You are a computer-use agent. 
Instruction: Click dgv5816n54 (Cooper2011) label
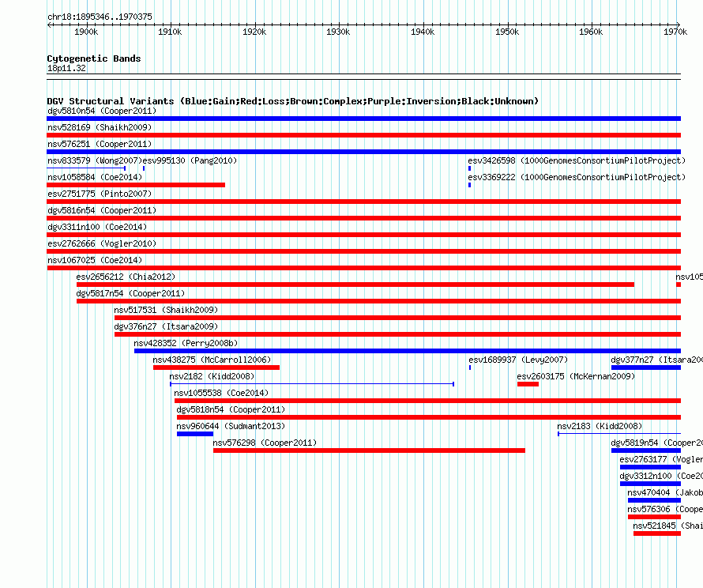tap(102, 210)
